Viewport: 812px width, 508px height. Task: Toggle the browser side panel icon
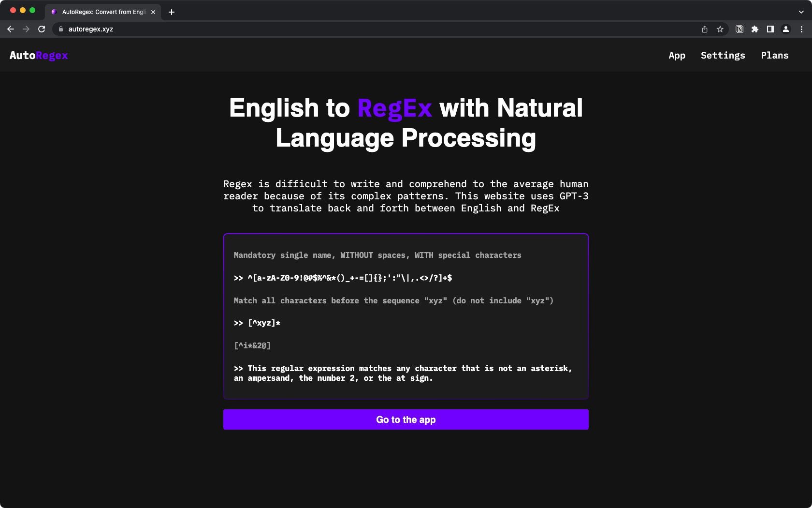coord(770,29)
